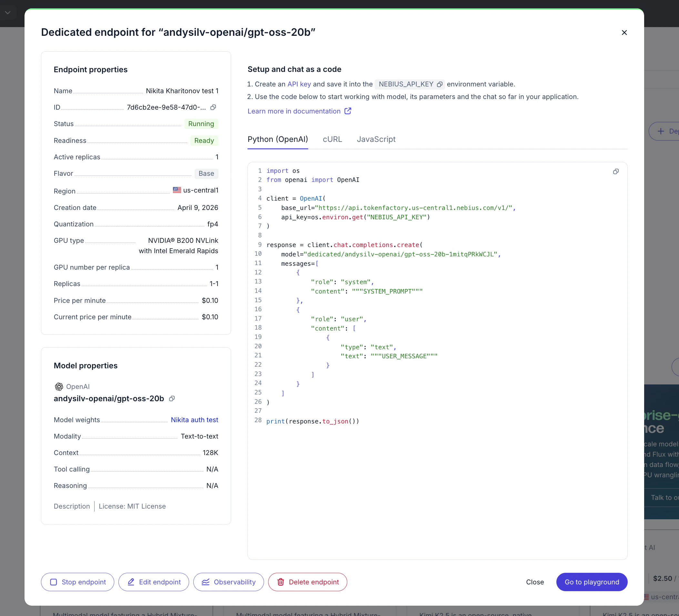Click the GPU type NVIDIA B200 NVLink value
679x616 pixels.
point(178,246)
